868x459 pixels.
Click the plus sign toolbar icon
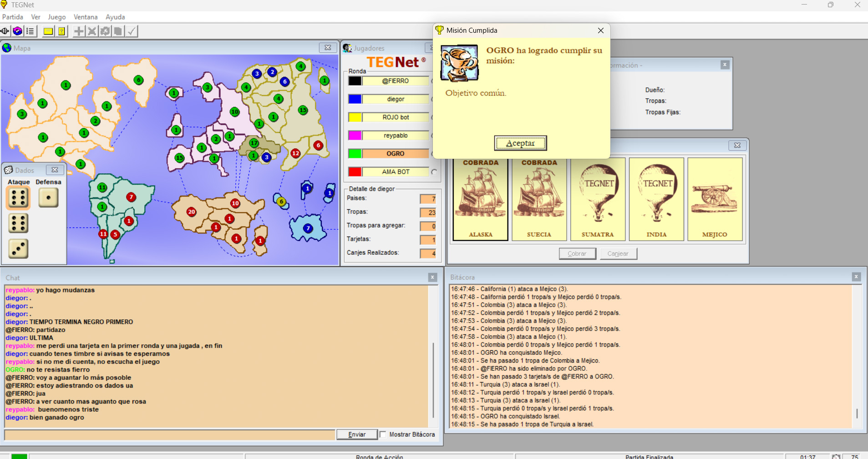[79, 31]
